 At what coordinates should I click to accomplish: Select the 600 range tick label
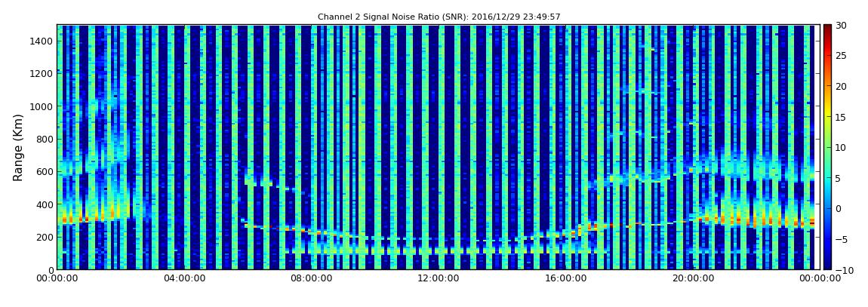(45, 171)
